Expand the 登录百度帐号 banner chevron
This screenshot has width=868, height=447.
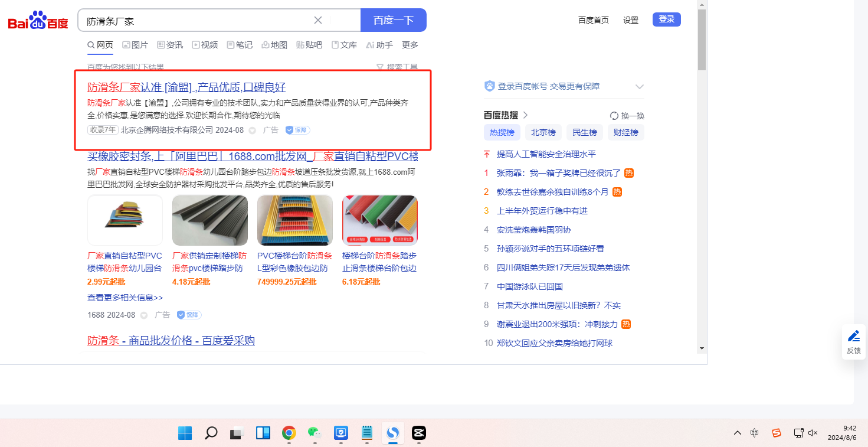pos(639,87)
